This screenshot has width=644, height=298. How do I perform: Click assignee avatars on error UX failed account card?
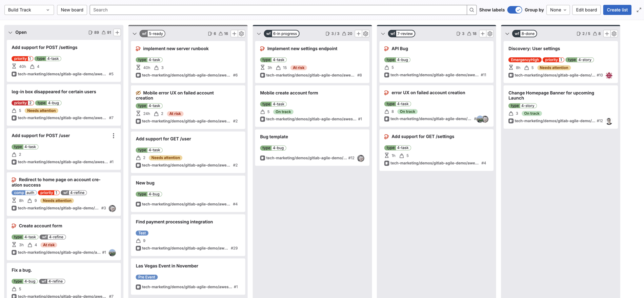pyautogui.click(x=482, y=119)
